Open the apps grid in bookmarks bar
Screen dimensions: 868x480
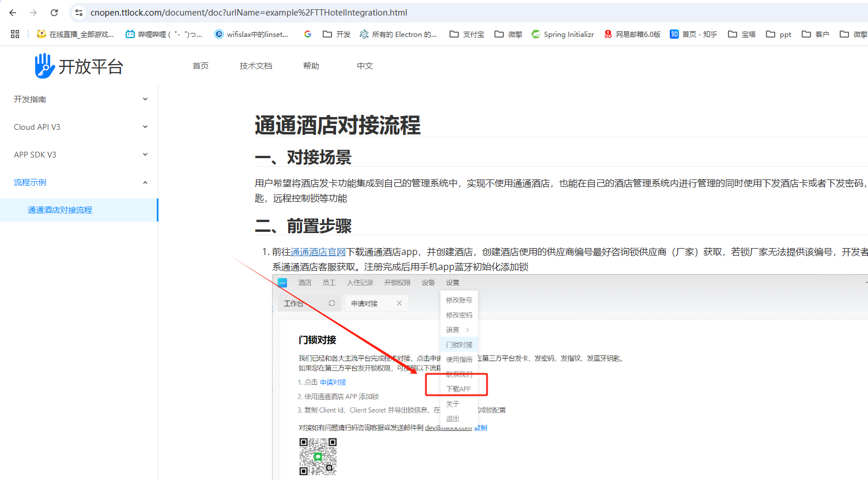[x=15, y=34]
